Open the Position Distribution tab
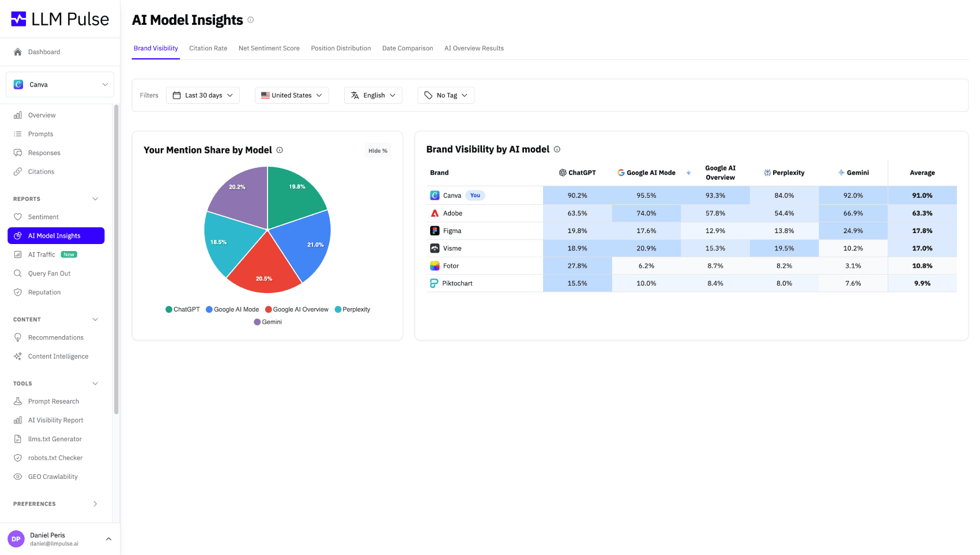980x555 pixels. coord(341,48)
